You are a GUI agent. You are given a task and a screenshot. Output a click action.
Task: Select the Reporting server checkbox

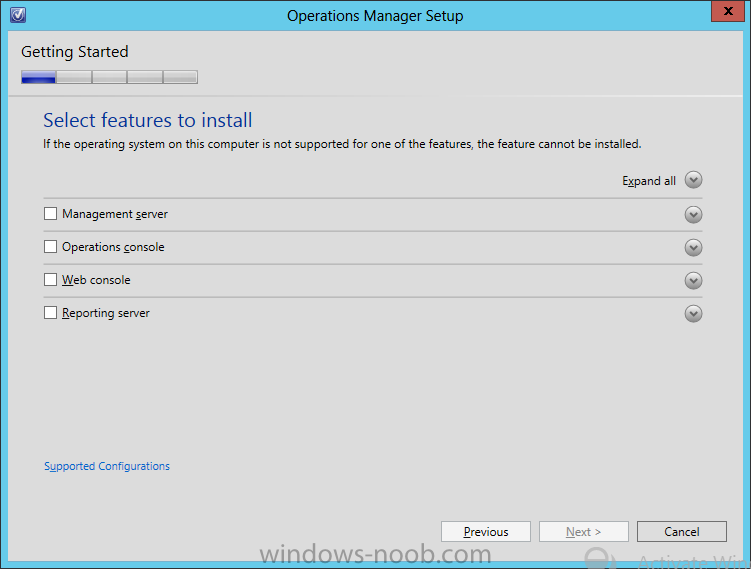(x=50, y=313)
